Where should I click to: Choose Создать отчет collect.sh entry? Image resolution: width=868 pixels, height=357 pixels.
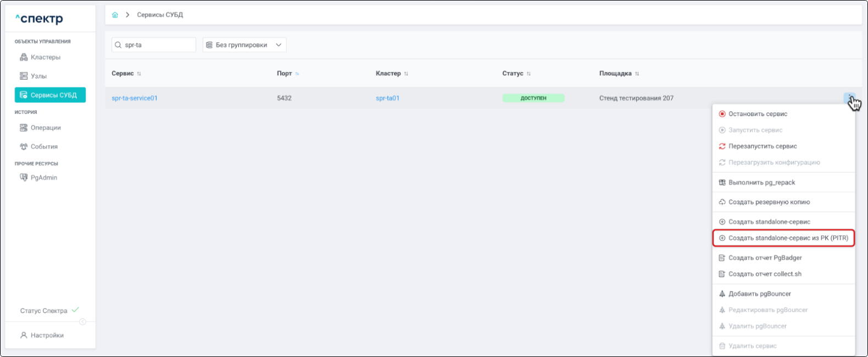coord(783,274)
